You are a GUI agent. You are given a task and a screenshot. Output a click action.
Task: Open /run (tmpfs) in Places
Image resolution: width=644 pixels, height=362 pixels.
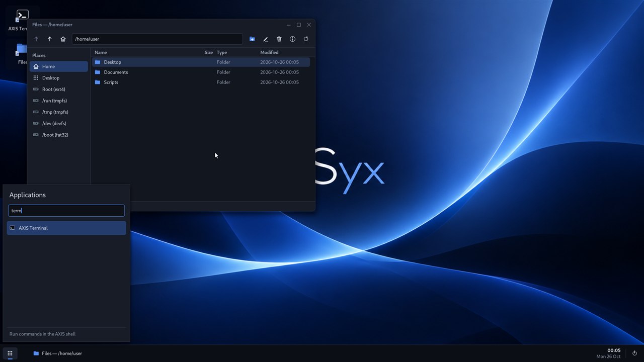[59, 101]
